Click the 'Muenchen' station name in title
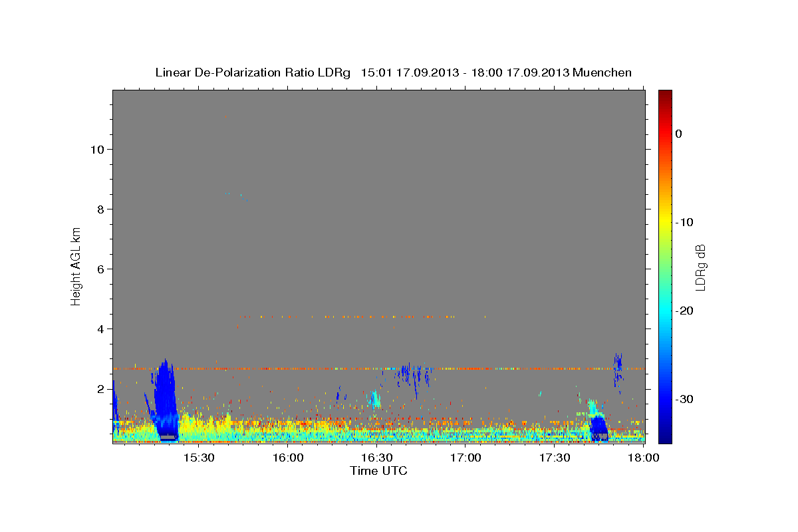The height and width of the screenshot is (532, 798). click(604, 72)
